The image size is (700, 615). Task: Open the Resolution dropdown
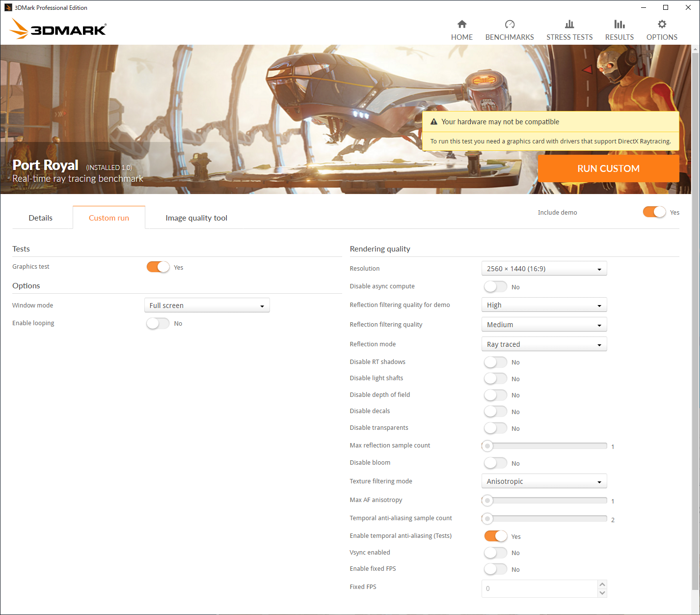tap(544, 268)
